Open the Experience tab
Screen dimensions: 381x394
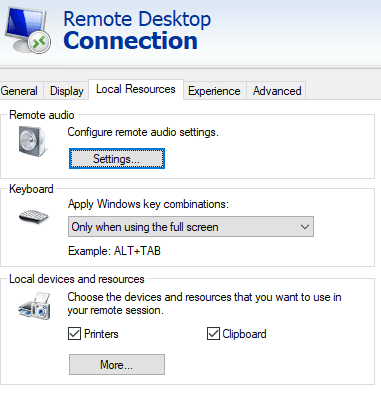(x=214, y=91)
